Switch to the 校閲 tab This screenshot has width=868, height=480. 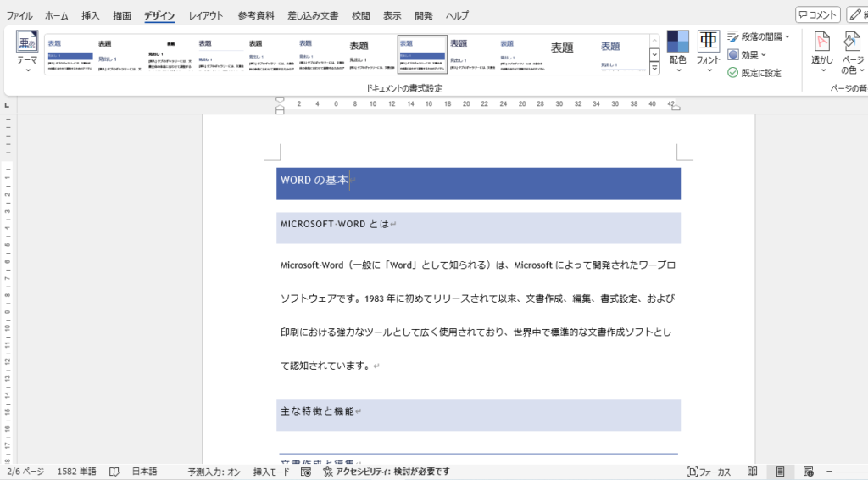360,15
